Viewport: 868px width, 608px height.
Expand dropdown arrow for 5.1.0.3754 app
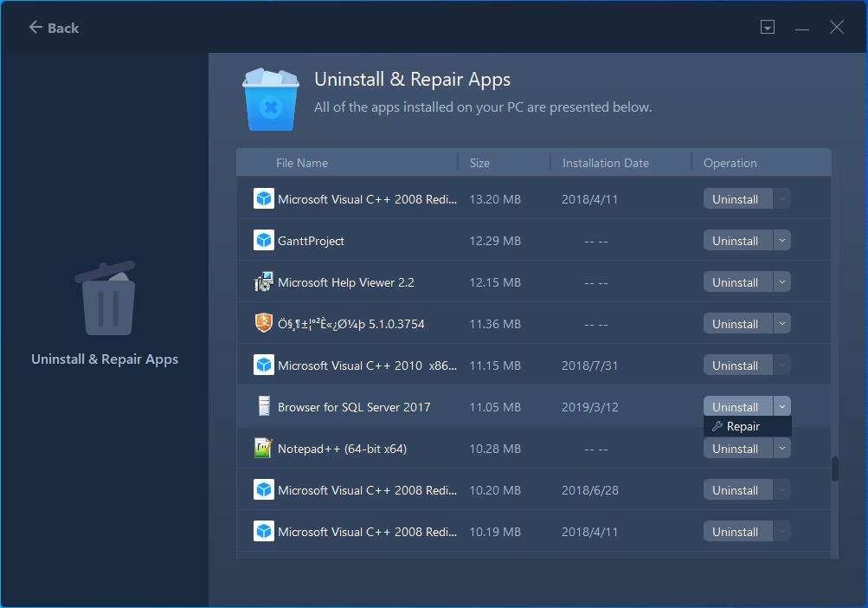[x=782, y=324]
